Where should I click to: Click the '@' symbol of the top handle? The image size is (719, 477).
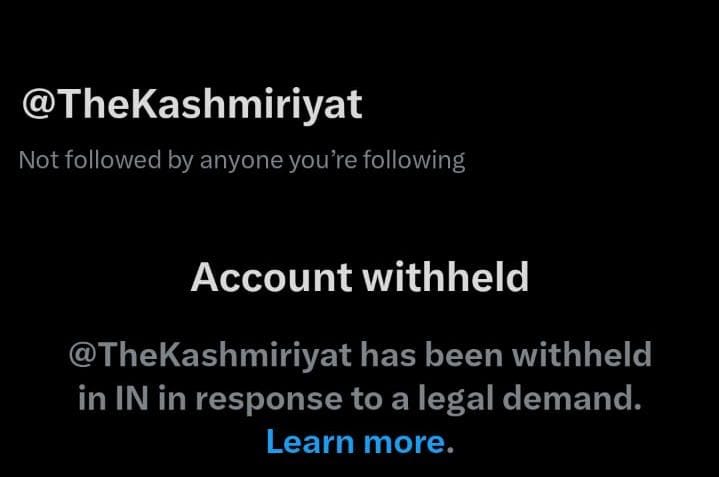[x=39, y=104]
